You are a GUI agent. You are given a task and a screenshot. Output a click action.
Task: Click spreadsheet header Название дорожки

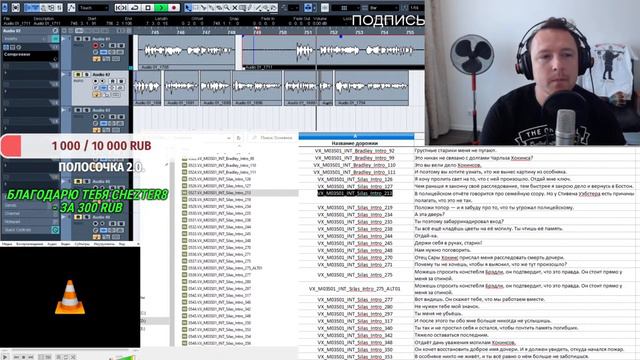point(355,143)
